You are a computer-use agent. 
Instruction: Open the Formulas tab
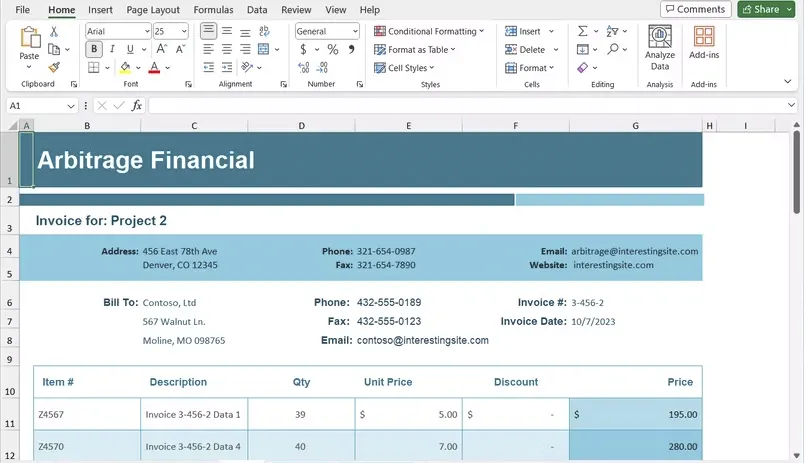[213, 9]
